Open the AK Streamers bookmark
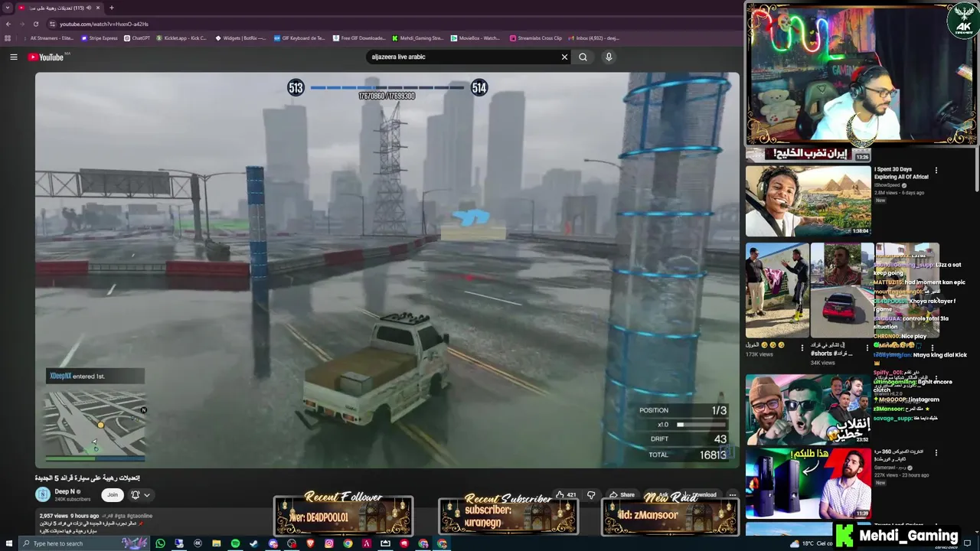The height and width of the screenshot is (551, 980). click(x=48, y=37)
